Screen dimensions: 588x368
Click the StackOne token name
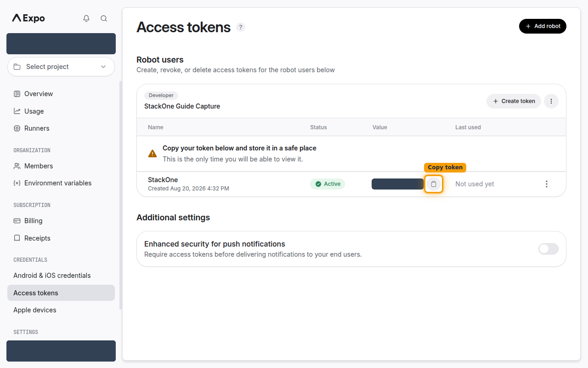[163, 180]
